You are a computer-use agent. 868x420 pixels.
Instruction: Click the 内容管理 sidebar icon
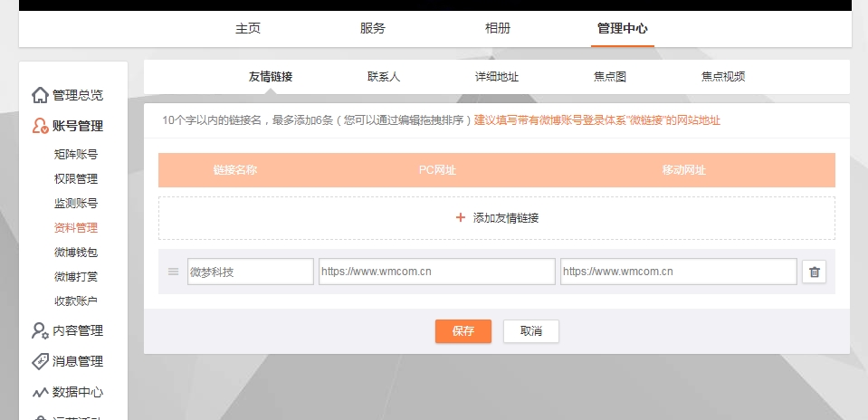(x=40, y=330)
